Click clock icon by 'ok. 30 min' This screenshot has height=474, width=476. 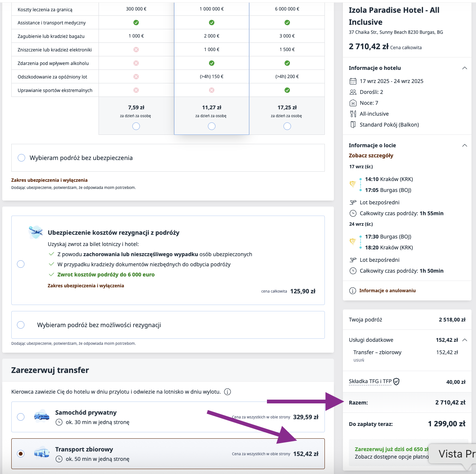coord(59,422)
